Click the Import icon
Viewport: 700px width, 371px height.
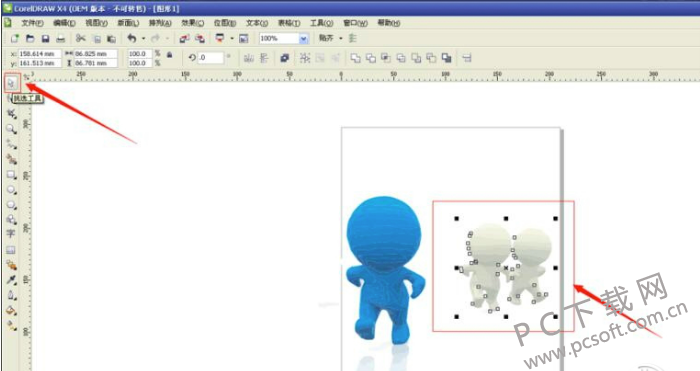coord(184,39)
